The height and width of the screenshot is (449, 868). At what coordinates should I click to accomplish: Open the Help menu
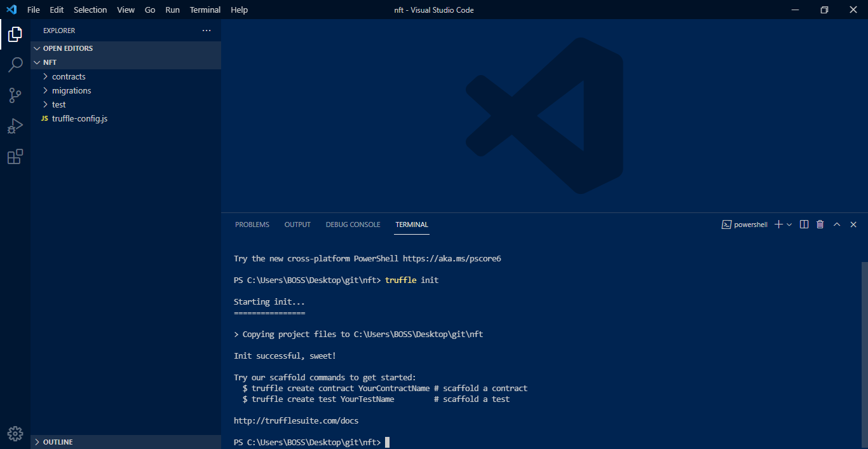click(240, 10)
